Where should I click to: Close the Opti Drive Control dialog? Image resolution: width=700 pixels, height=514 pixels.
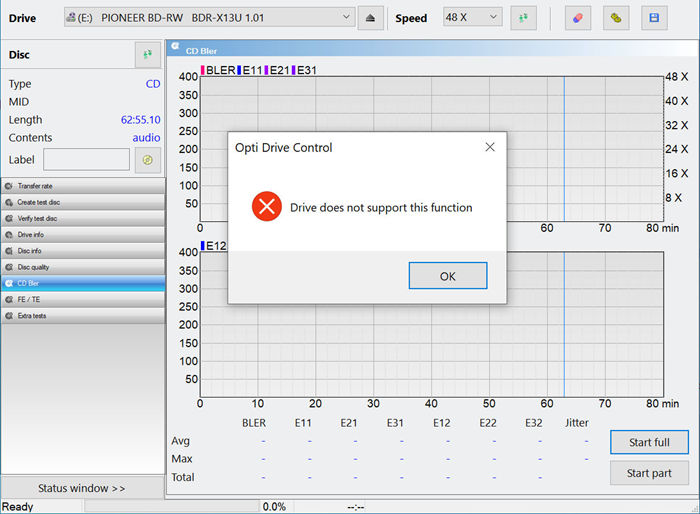click(490, 147)
